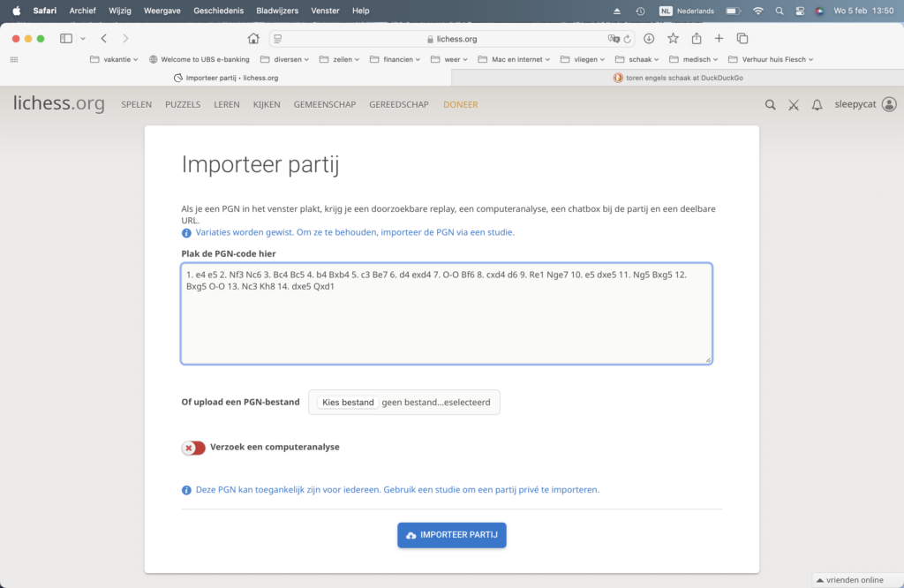Expand the weer bookmarks folder
Screen dimensions: 904x588
tap(449, 59)
